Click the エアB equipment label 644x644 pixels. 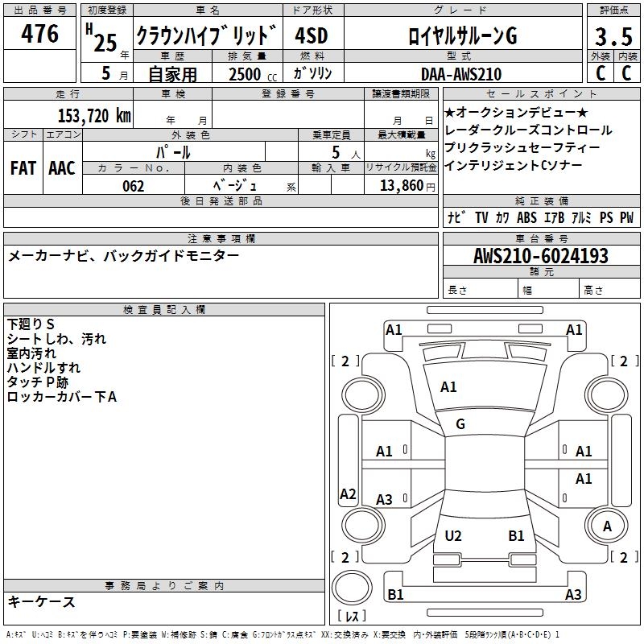point(555,217)
